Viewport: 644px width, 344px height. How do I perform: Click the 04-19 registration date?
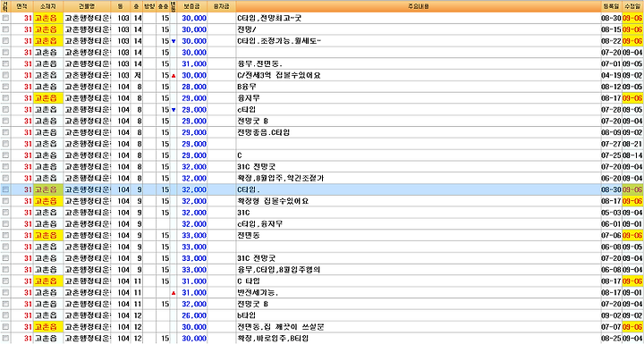click(x=612, y=76)
